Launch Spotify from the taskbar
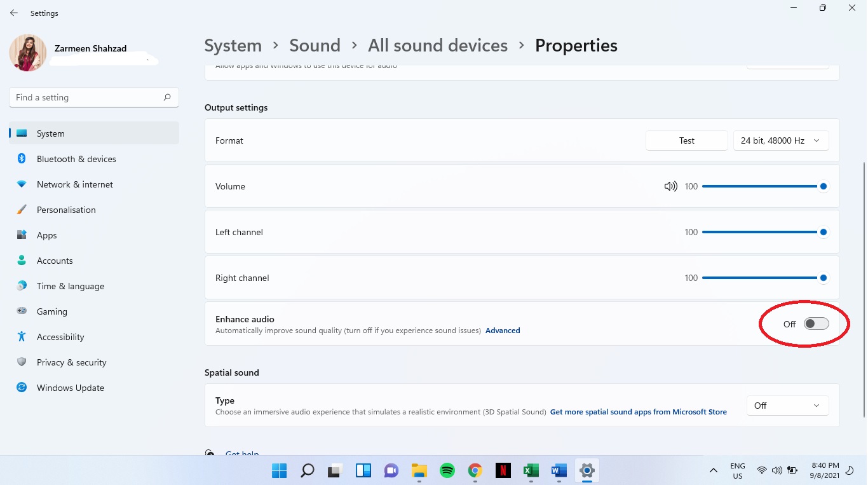This screenshot has width=868, height=485. coord(447,470)
